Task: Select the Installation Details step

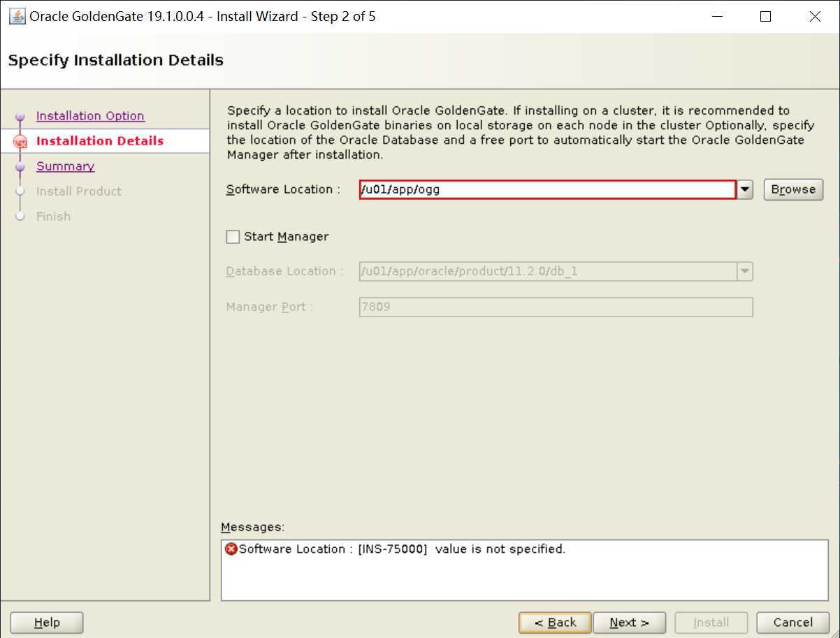Action: (100, 141)
